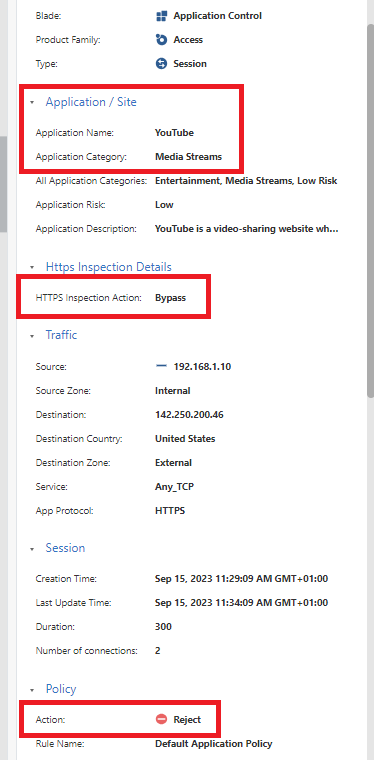
Task: Collapse the Traffic section arrow
Action: pyautogui.click(x=32, y=335)
